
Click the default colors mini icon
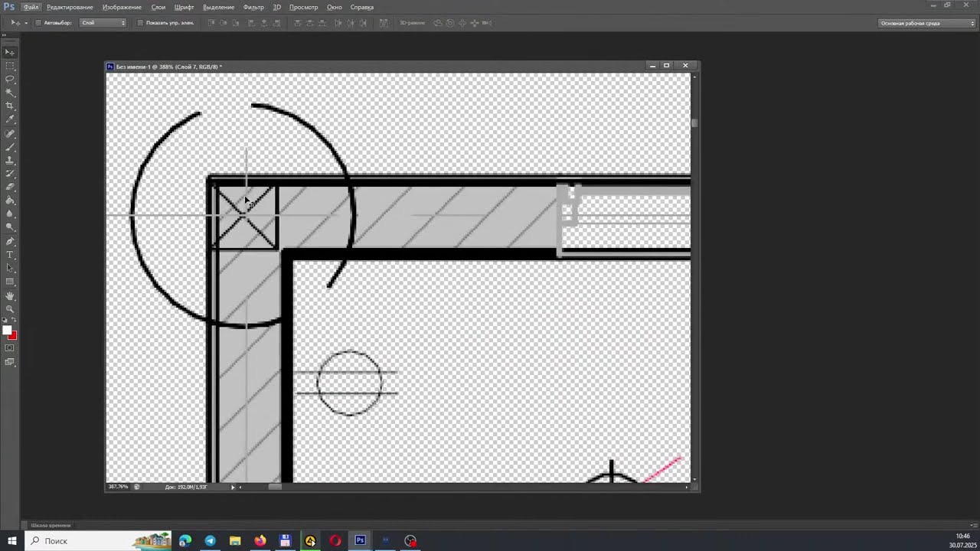(5, 321)
